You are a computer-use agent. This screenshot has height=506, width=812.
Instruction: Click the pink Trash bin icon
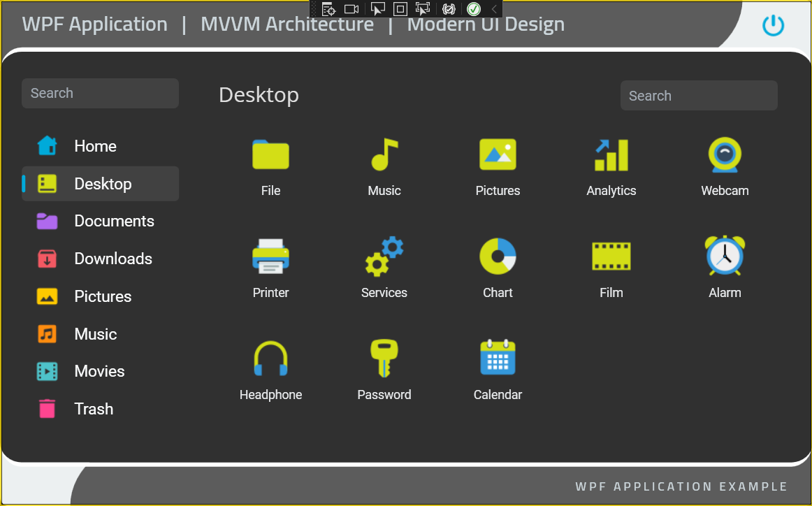coord(47,409)
